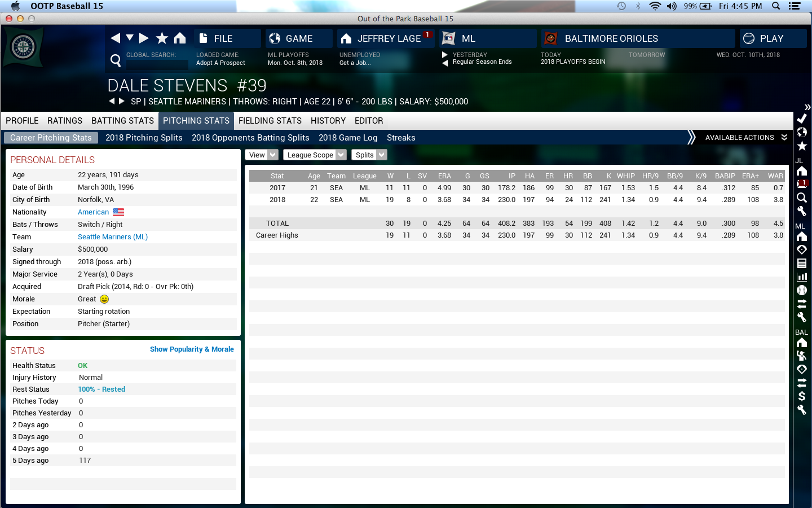The height and width of the screenshot is (508, 812).
Task: Click the ERA column header
Action: [x=444, y=176]
